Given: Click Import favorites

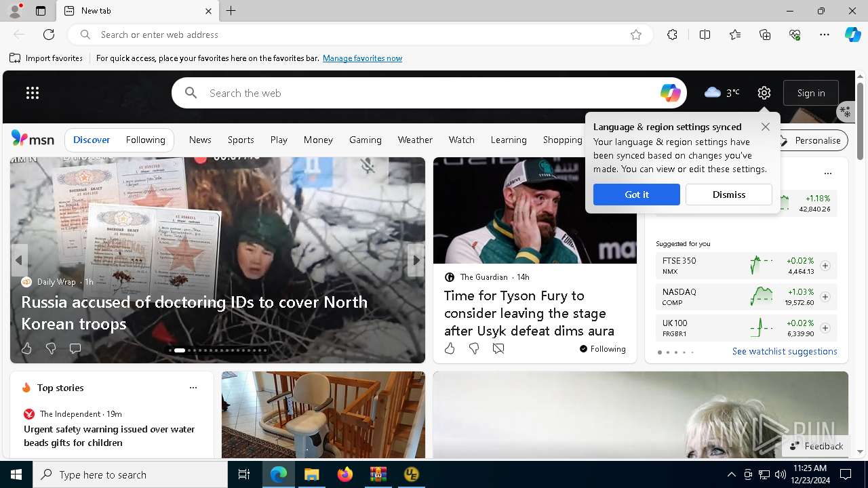Looking at the screenshot, I should coord(46,58).
